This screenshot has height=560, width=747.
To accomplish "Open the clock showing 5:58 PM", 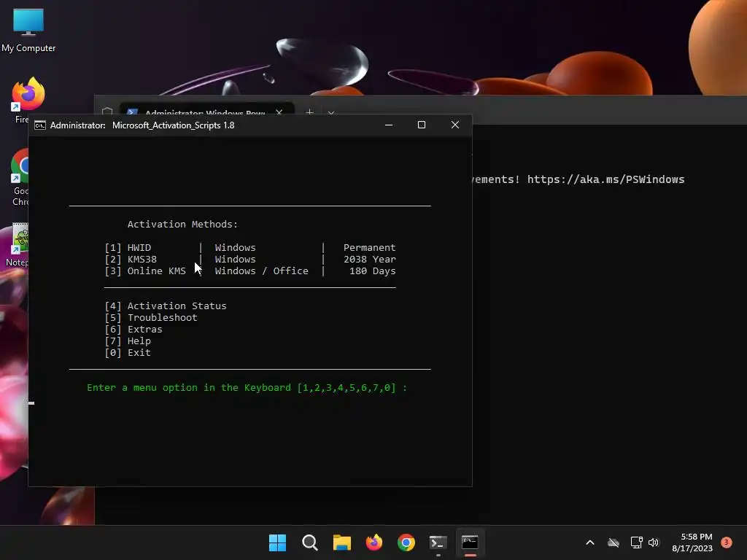I will pos(692,542).
